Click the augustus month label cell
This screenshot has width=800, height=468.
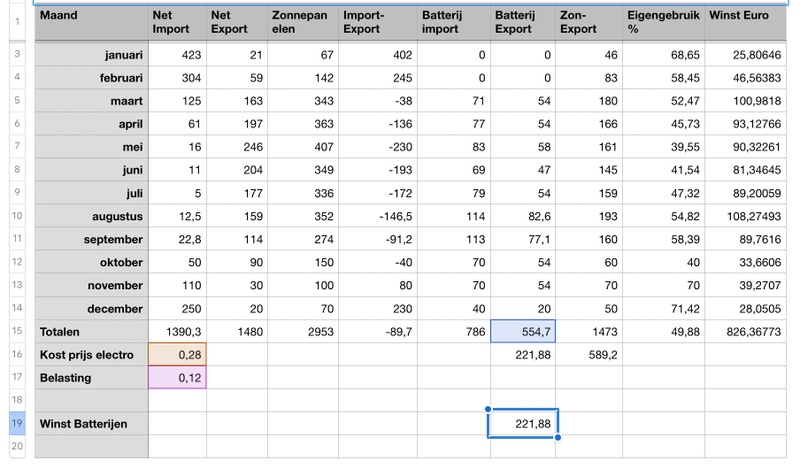pyautogui.click(x=90, y=216)
